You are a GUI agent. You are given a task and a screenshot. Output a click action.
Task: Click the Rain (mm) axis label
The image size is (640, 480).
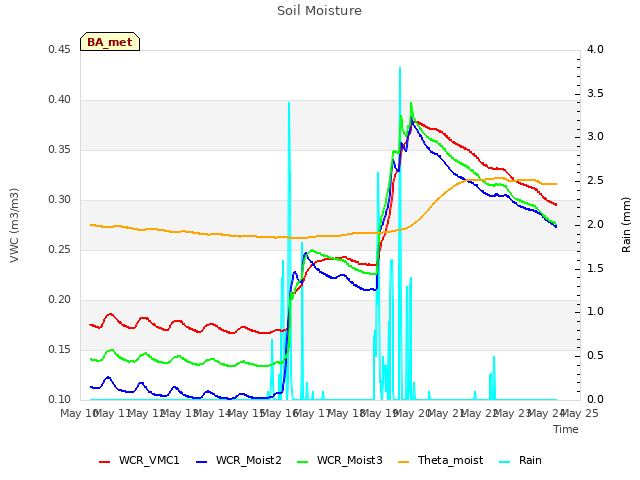(626, 225)
